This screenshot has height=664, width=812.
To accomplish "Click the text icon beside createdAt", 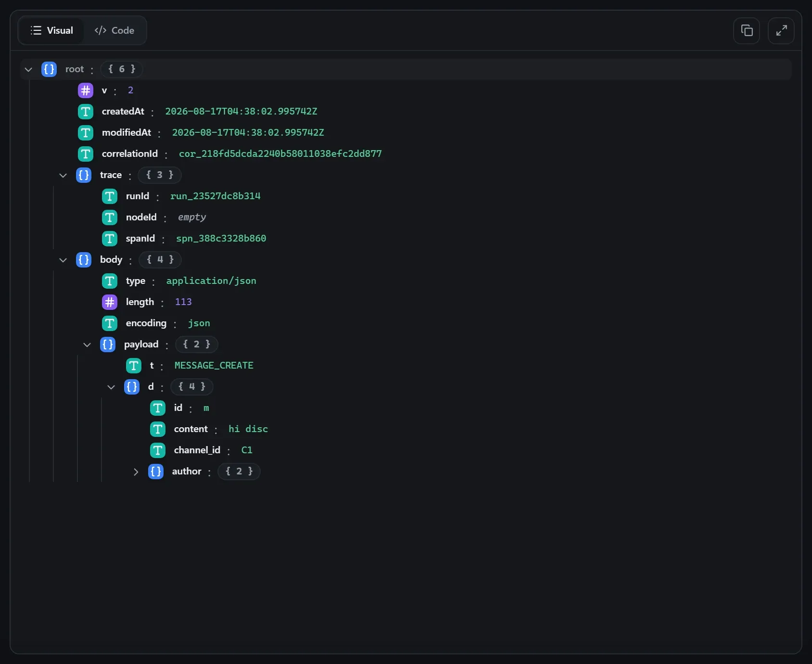I will pyautogui.click(x=86, y=112).
